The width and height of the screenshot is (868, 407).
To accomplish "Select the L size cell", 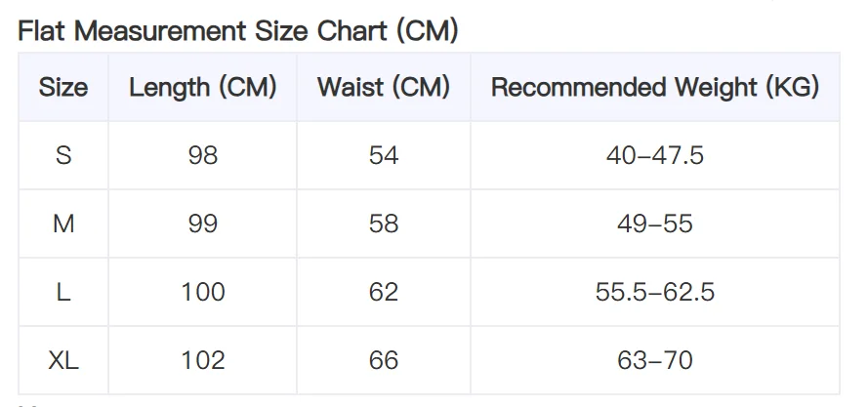I will (63, 292).
